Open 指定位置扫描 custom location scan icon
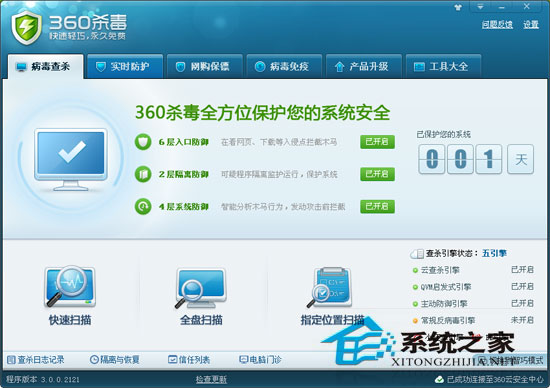This screenshot has width=550, height=388. pos(330,288)
